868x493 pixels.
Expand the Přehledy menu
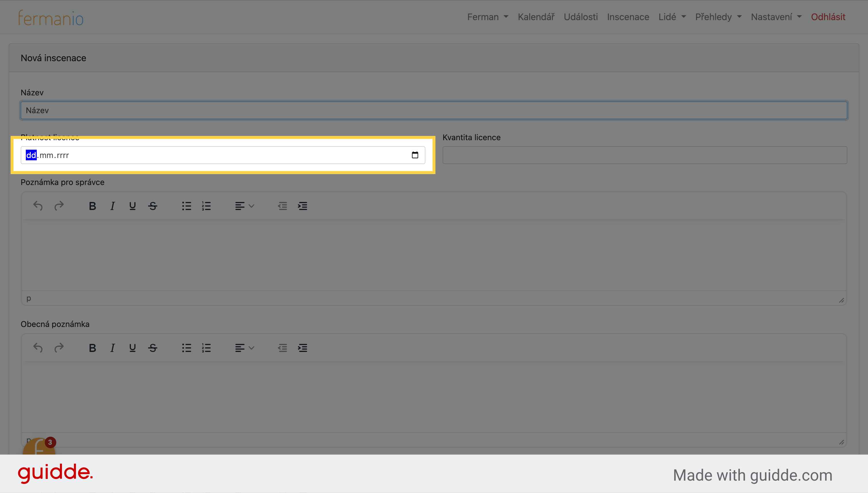click(x=718, y=17)
